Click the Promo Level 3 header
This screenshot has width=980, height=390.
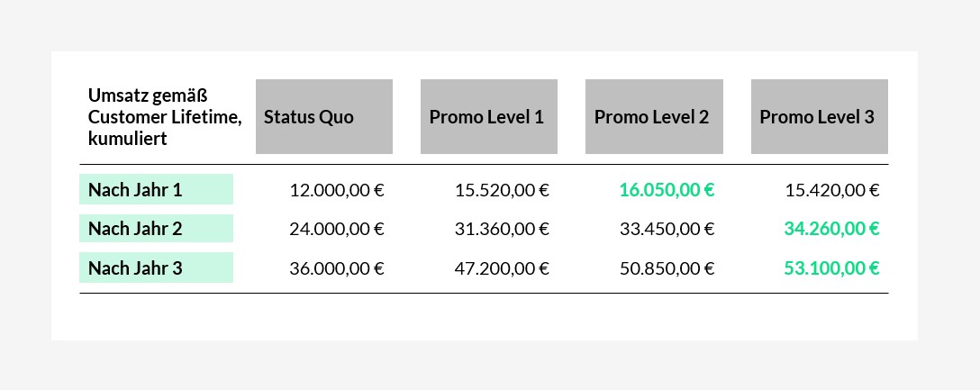(x=820, y=117)
